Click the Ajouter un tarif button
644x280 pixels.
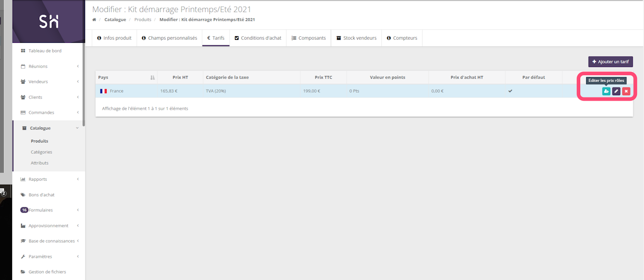tap(610, 62)
